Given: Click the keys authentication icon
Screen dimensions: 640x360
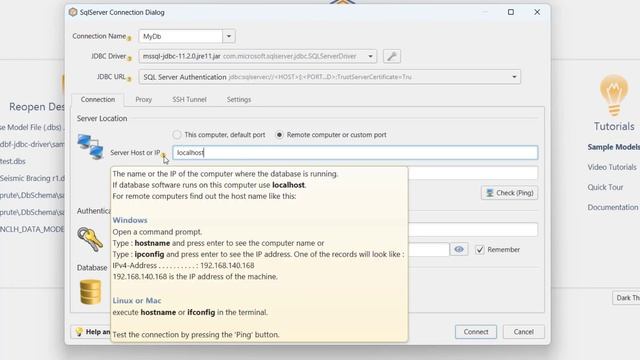Looking at the screenshot, I should (90, 239).
